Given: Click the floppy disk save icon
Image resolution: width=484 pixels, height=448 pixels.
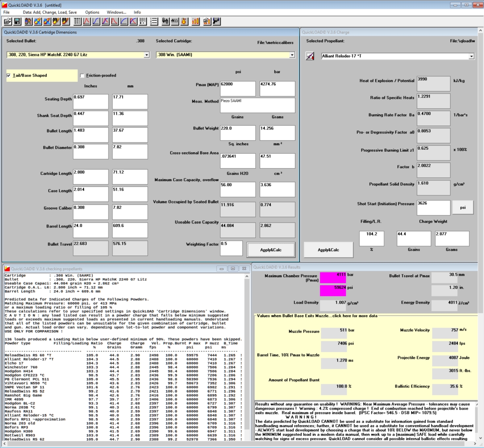Looking at the screenshot, I should [x=17, y=21].
